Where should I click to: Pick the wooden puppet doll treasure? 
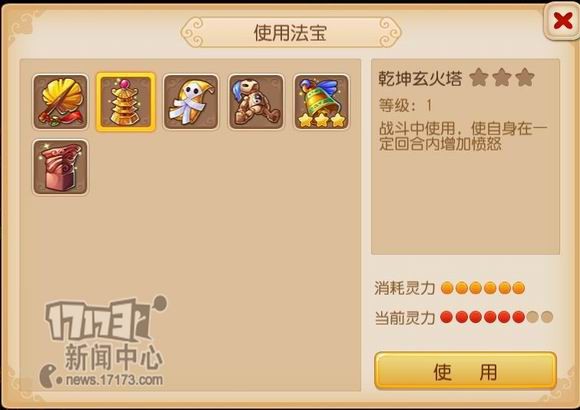(256, 102)
